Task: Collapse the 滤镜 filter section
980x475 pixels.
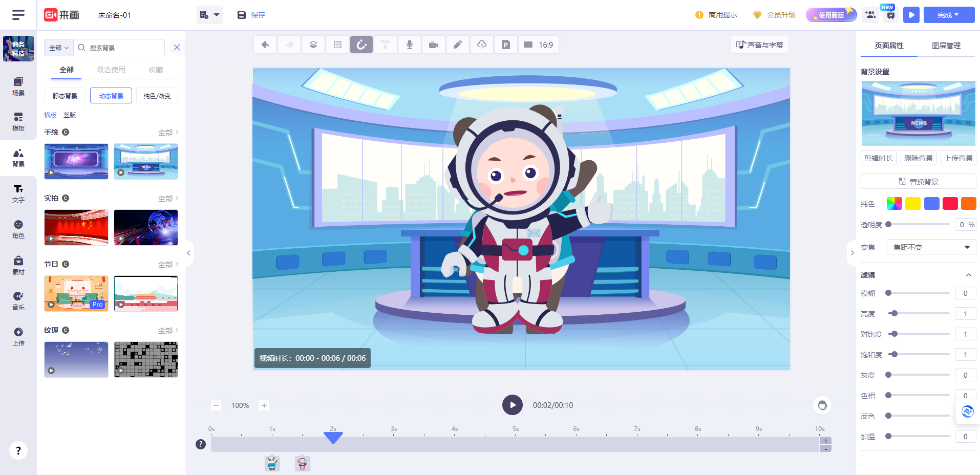Action: click(x=968, y=275)
